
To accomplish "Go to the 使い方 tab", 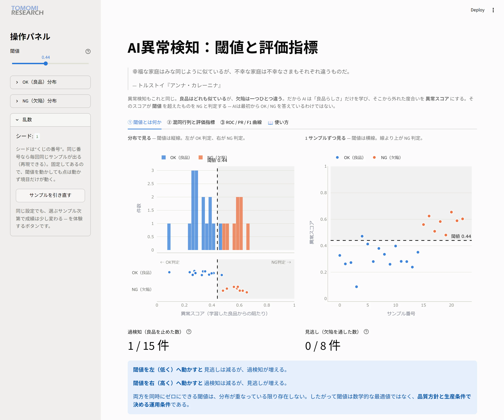I will (278, 122).
